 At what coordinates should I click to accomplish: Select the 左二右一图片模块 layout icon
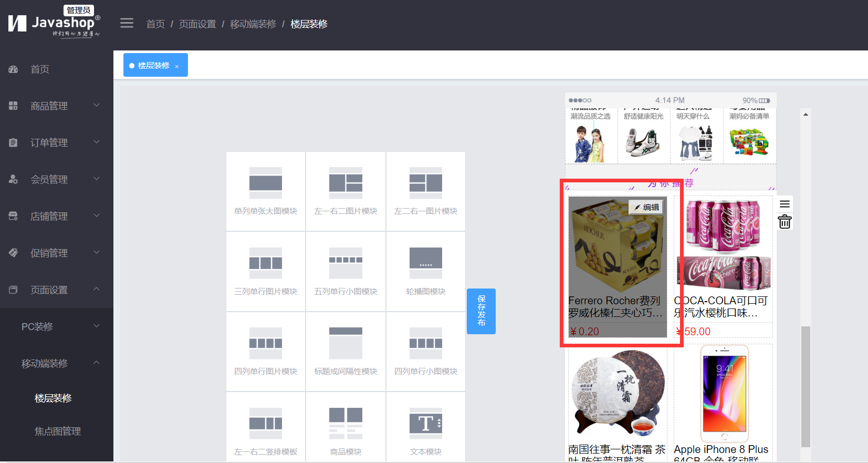click(x=426, y=183)
